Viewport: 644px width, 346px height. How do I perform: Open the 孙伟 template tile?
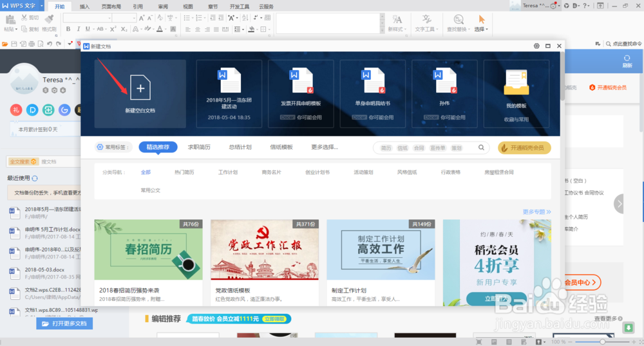pyautogui.click(x=444, y=94)
